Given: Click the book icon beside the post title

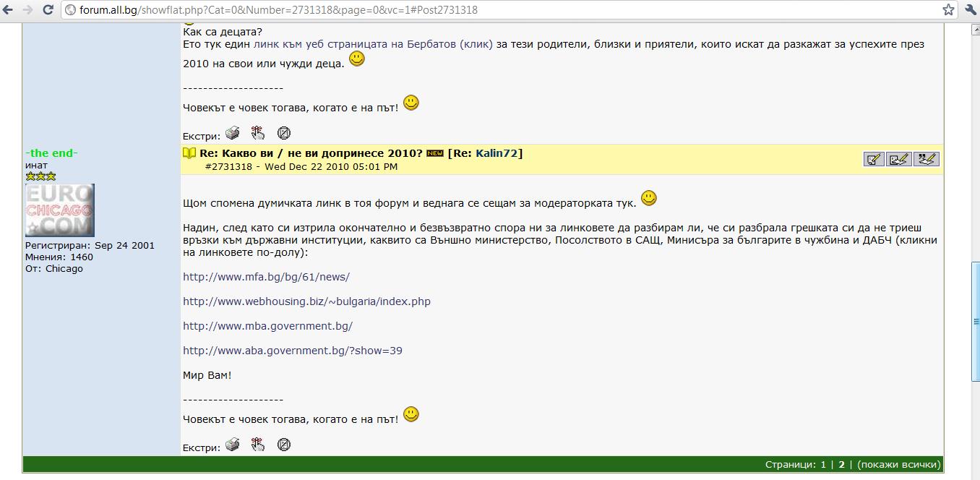Looking at the screenshot, I should click(189, 153).
